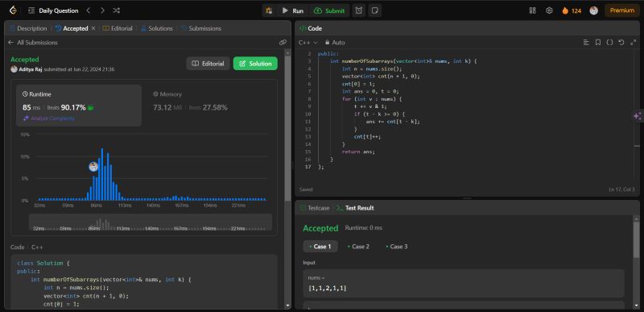644x312 pixels.
Task: Open the timer alarm clock icon
Action: coord(359,10)
